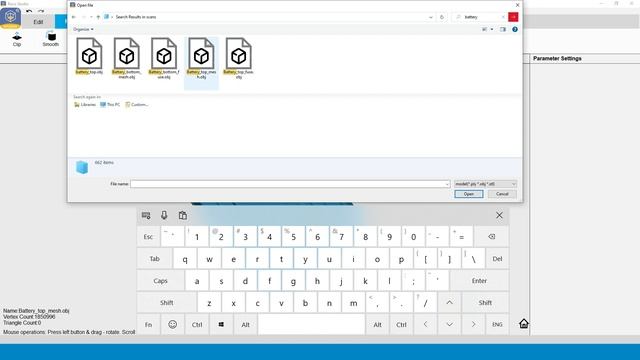Click the Open button

tap(469, 194)
